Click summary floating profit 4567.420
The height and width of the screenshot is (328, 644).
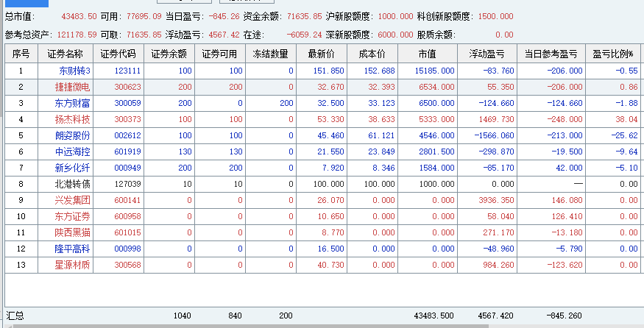point(496,315)
